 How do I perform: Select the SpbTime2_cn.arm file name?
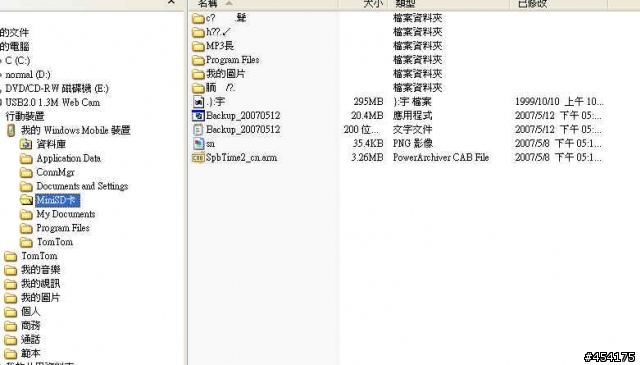[242, 158]
